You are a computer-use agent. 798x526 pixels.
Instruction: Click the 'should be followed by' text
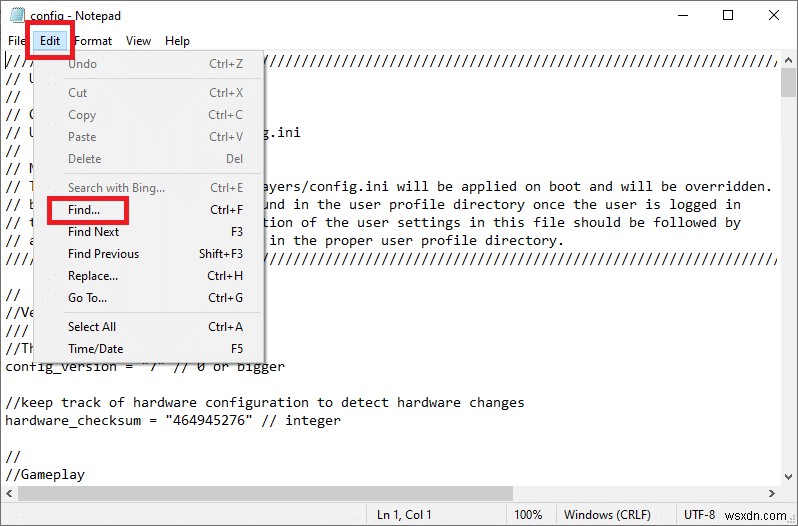click(x=657, y=222)
